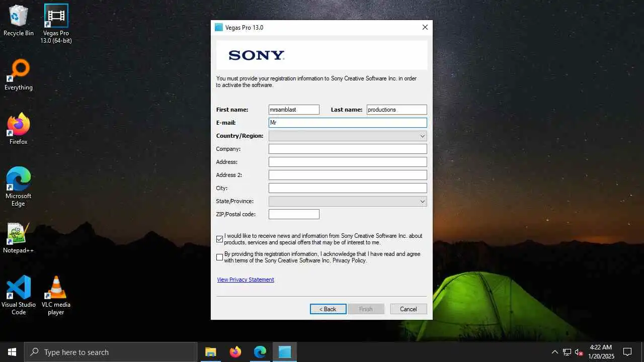
Task: Show hidden system tray icons
Action: tap(555, 352)
